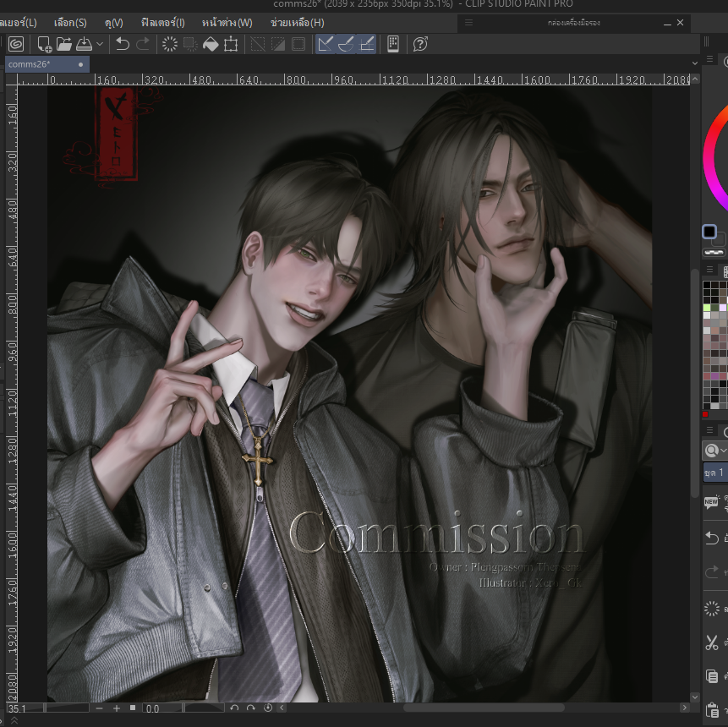This screenshot has width=728, height=727.
Task: Rotate canvas left icon
Action: tap(234, 708)
